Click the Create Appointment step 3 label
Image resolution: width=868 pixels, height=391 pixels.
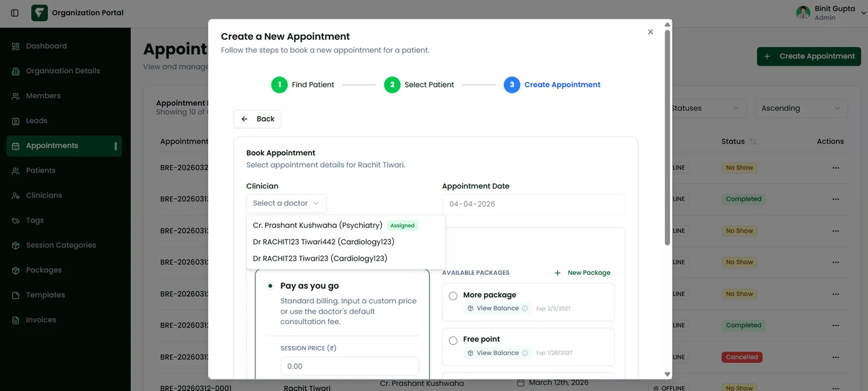[562, 85]
